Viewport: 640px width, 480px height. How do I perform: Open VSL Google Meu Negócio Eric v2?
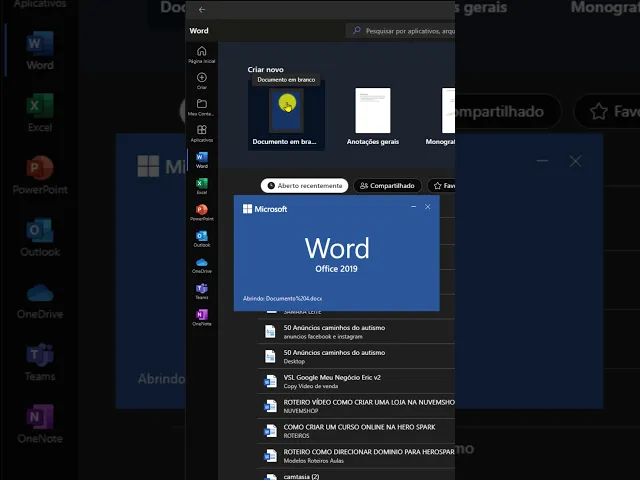coord(356,382)
